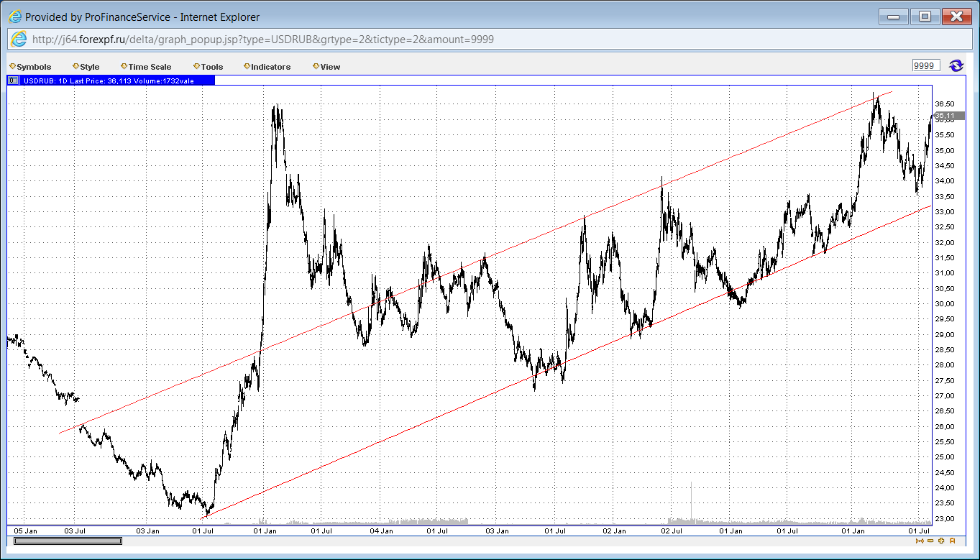Click the 33,00 price axis label
The height and width of the screenshot is (560, 980).
point(945,211)
